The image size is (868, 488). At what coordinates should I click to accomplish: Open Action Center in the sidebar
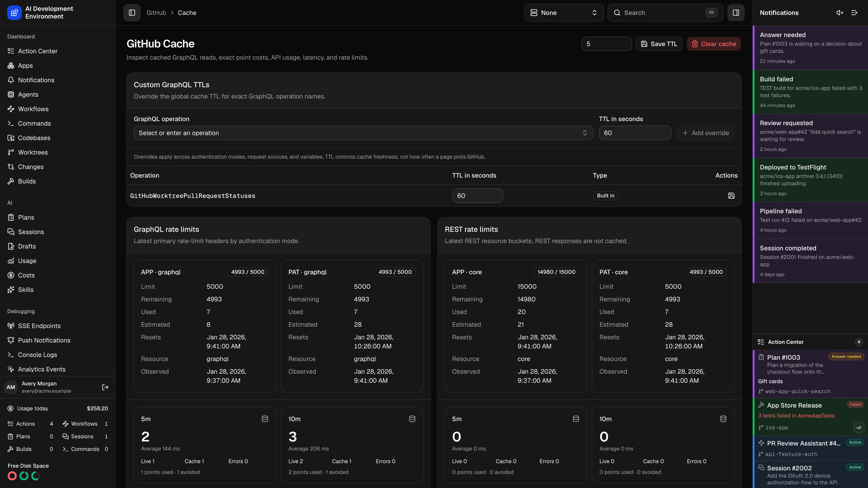(58, 51)
